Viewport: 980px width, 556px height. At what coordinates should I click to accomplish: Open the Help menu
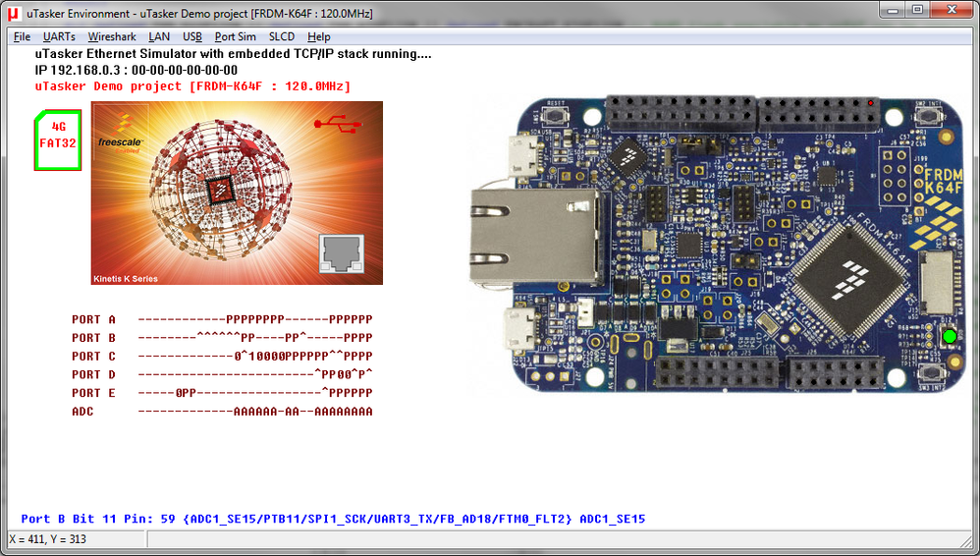pos(319,36)
